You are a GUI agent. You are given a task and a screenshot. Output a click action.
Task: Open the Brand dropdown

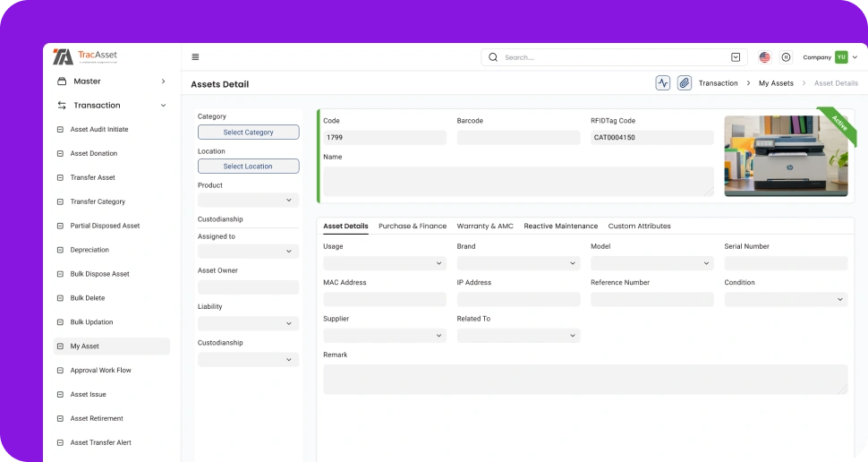518,263
